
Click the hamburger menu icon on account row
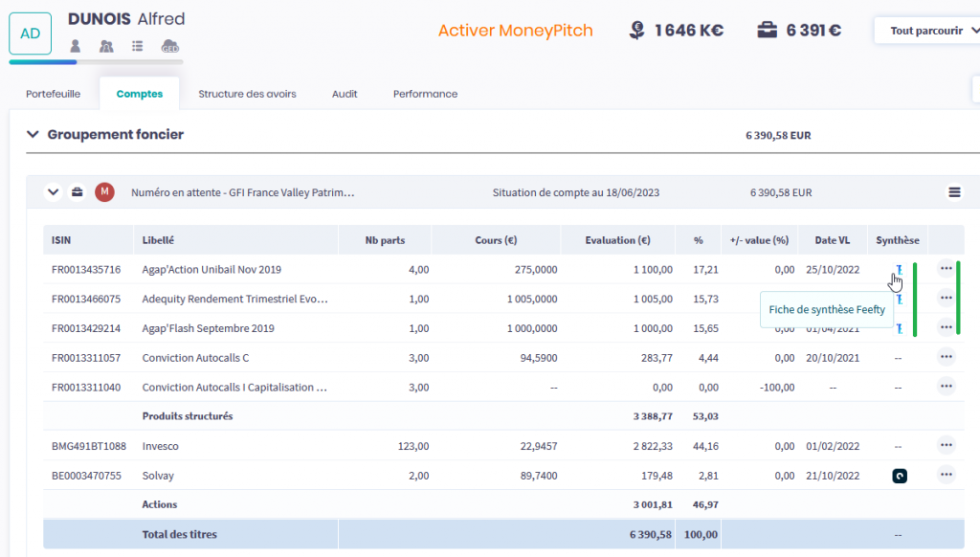(x=954, y=192)
